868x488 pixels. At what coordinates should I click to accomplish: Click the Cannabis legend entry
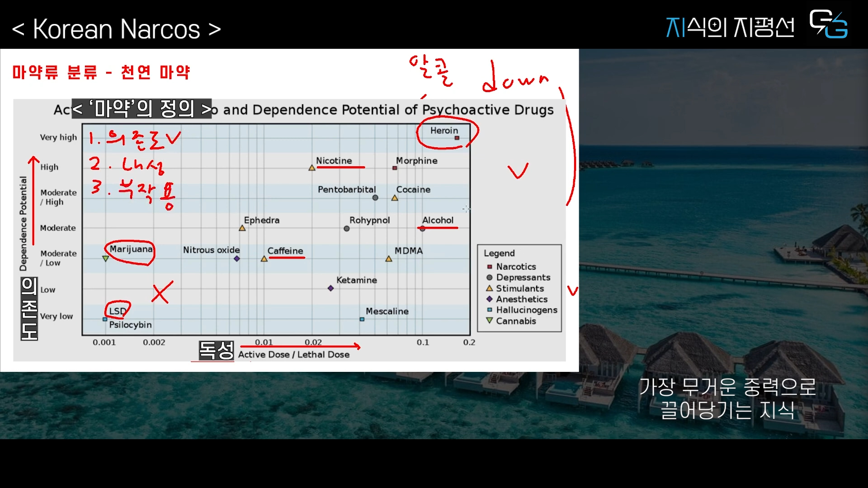tap(515, 321)
